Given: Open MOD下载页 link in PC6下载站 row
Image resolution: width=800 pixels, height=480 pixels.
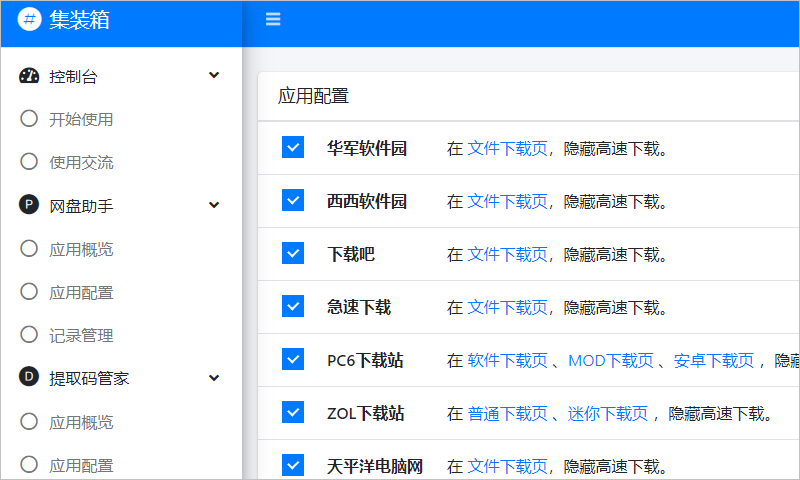Looking at the screenshot, I should point(611,361).
